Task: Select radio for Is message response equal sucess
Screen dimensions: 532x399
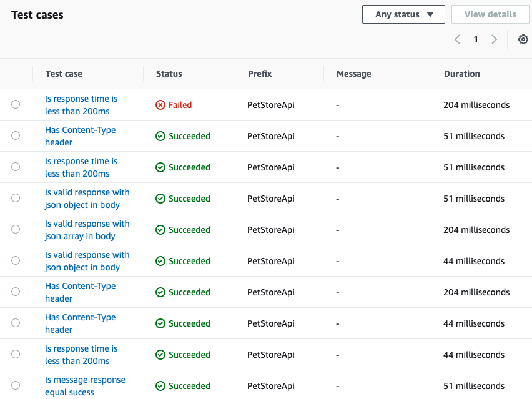Action: tap(16, 385)
